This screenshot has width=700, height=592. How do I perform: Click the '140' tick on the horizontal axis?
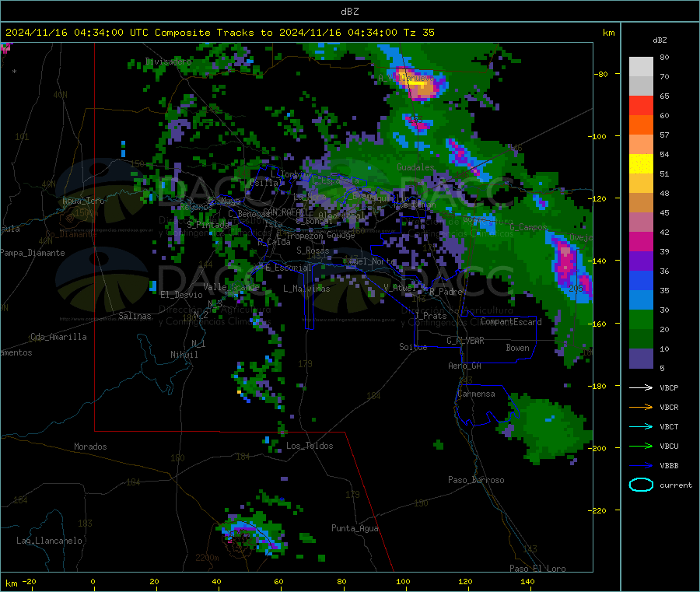[x=527, y=581]
